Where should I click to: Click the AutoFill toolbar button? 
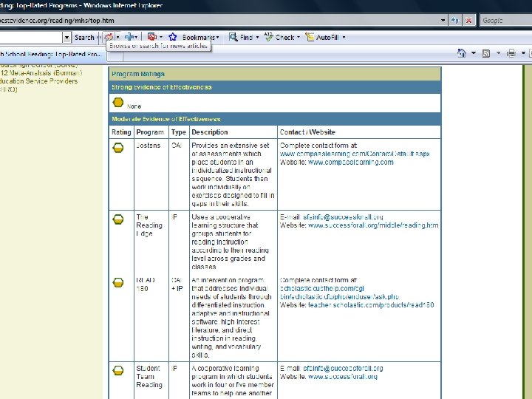pyautogui.click(x=322, y=37)
